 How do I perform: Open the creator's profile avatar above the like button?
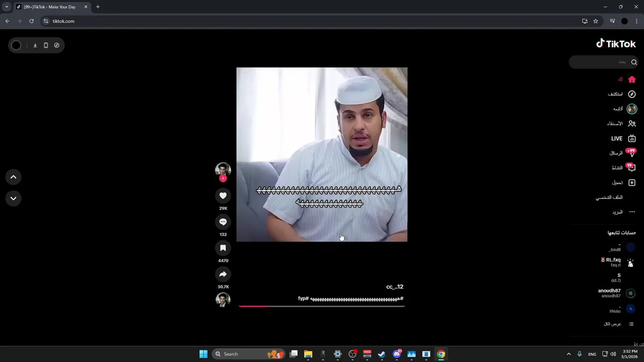pos(223,169)
